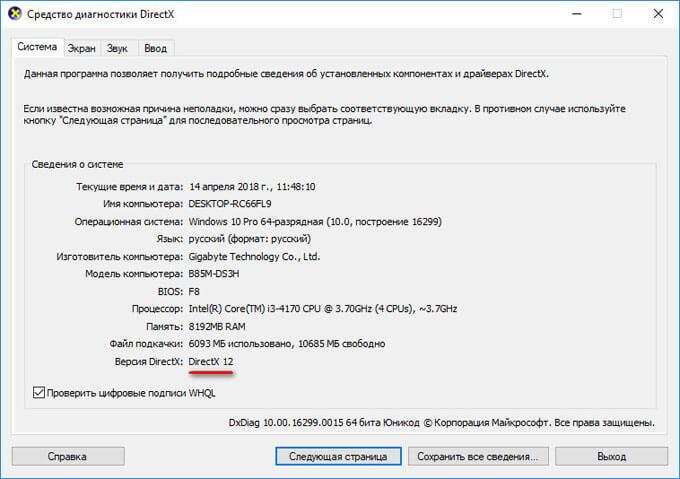This screenshot has width=680, height=479.
Task: Click Сохранить все сведения button
Action: click(x=478, y=456)
